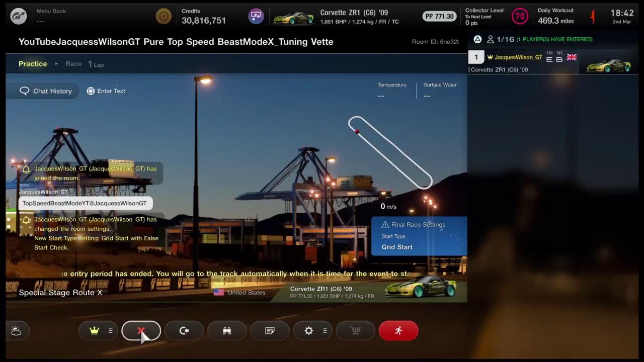Select the Practice tab
Image resolution: width=644 pixels, height=362 pixels.
click(33, 64)
